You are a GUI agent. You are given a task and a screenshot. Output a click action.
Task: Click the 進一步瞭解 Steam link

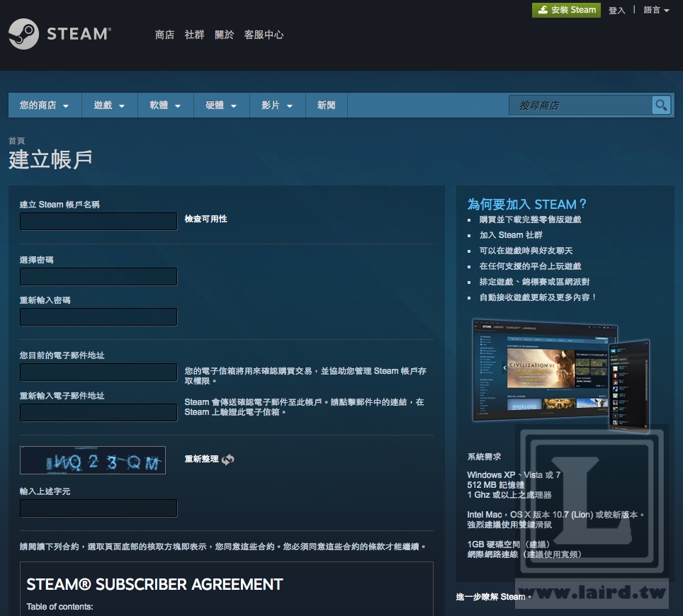pos(491,597)
